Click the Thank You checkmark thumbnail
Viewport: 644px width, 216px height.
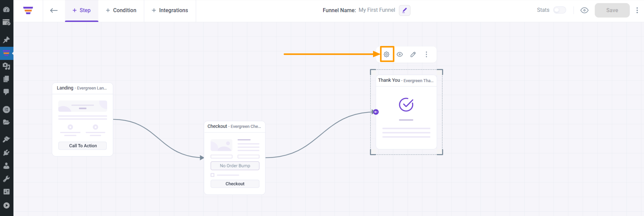(x=406, y=105)
